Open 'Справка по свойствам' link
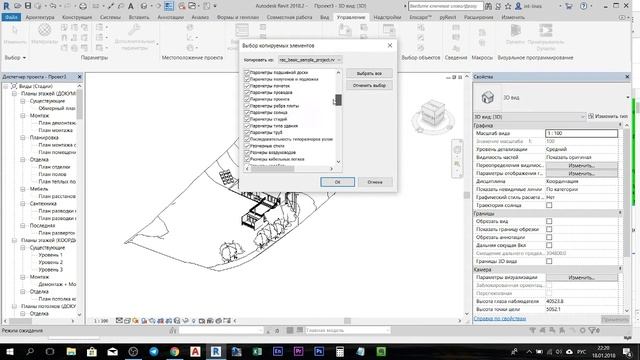The height and width of the screenshot is (360, 640). point(500,318)
